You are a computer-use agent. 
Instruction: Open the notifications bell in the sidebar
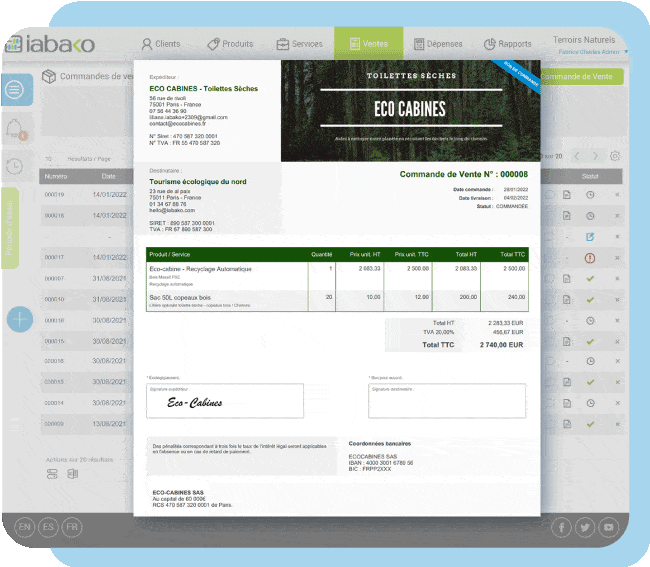tap(16, 129)
